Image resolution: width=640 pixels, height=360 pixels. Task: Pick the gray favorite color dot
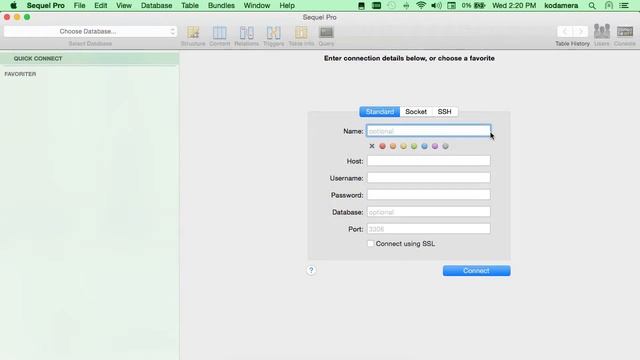(446, 146)
